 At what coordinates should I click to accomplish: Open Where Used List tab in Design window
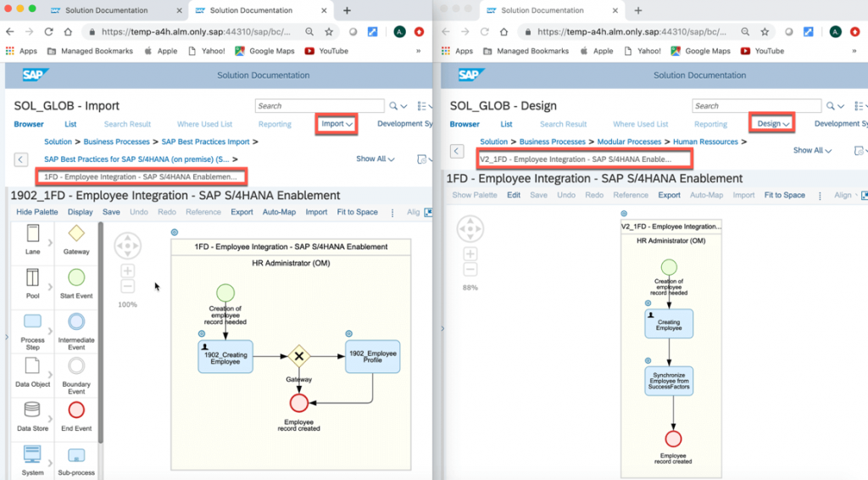[x=641, y=124]
